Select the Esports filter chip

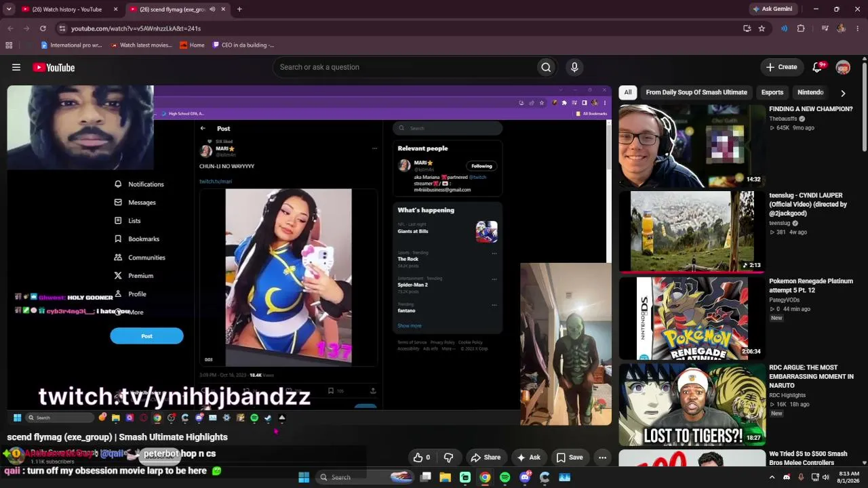772,92
